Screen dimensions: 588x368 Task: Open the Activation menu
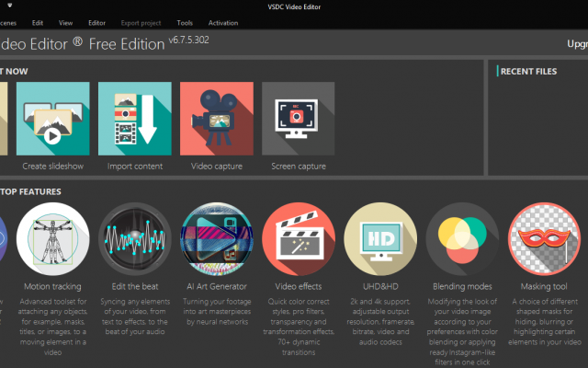[223, 23]
